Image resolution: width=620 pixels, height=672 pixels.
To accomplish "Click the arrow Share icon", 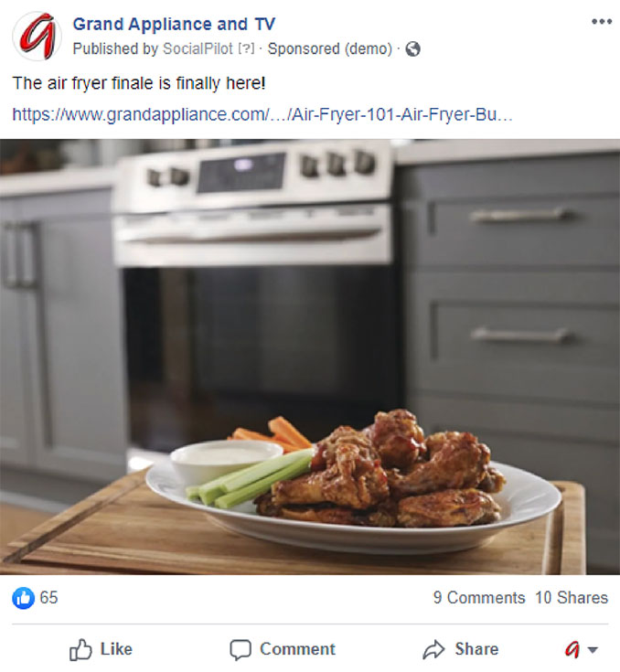I will coord(434,649).
